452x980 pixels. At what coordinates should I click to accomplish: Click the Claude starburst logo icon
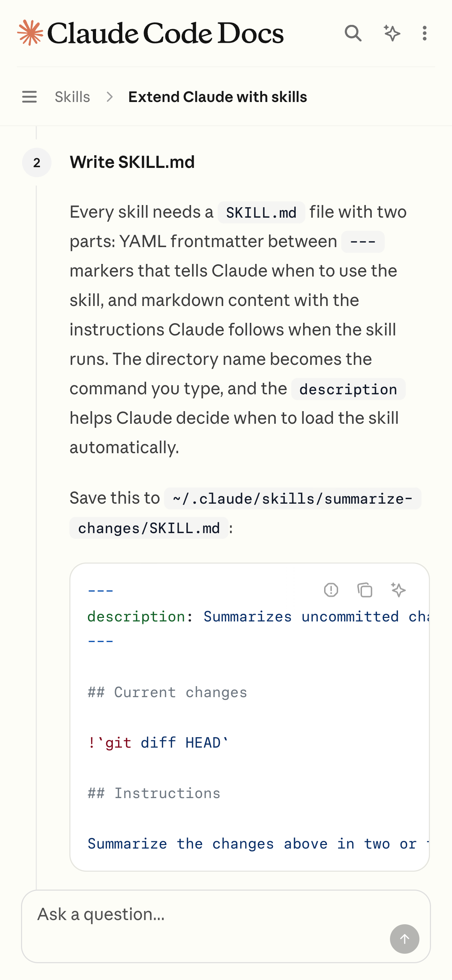(x=30, y=33)
